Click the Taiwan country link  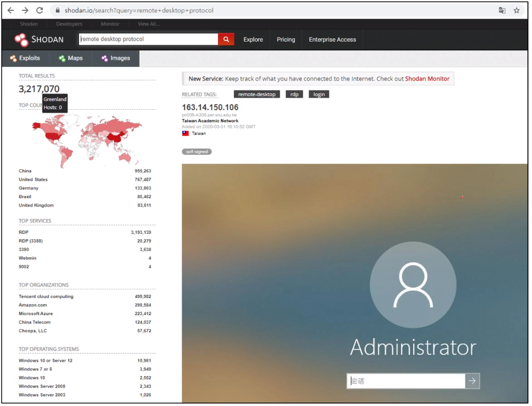pos(199,133)
